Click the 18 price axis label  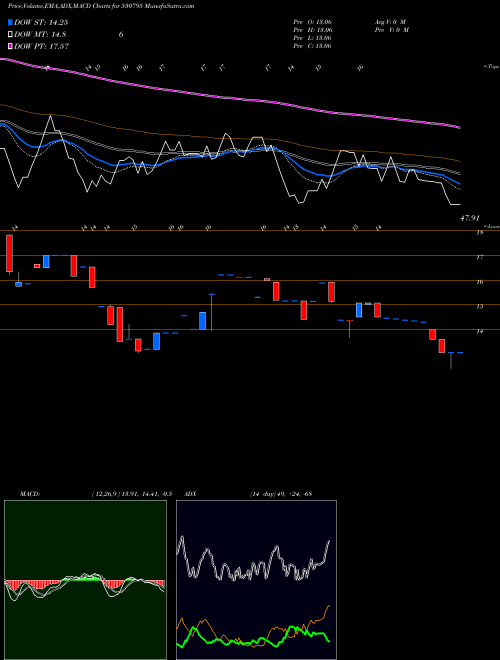click(x=479, y=232)
